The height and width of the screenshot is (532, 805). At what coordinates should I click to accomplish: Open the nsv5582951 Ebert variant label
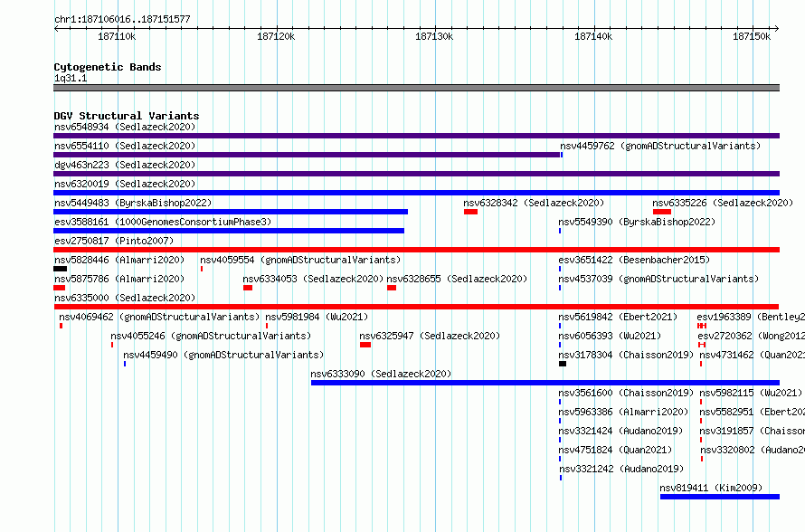(x=753, y=412)
